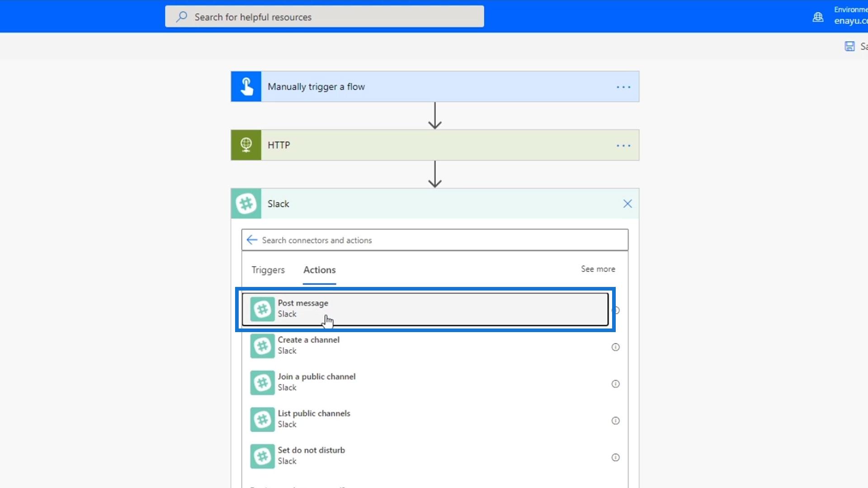Click the Manually trigger a flow hand icon
Screen dimensions: 868x488
pyautogui.click(x=246, y=86)
